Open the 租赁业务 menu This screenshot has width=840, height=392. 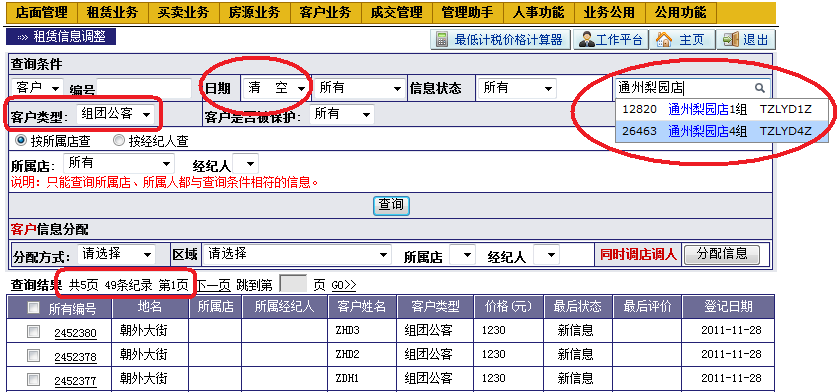pyautogui.click(x=112, y=12)
